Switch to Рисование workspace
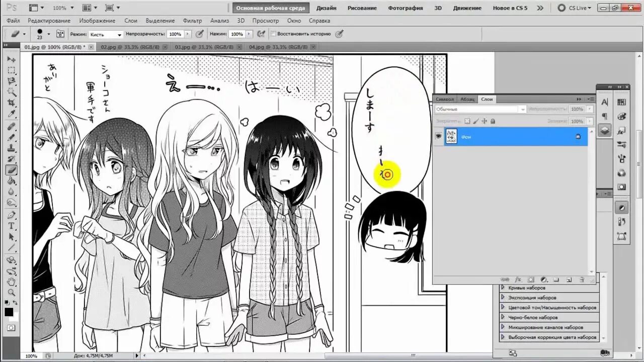Image resolution: width=644 pixels, height=362 pixels. click(x=362, y=8)
